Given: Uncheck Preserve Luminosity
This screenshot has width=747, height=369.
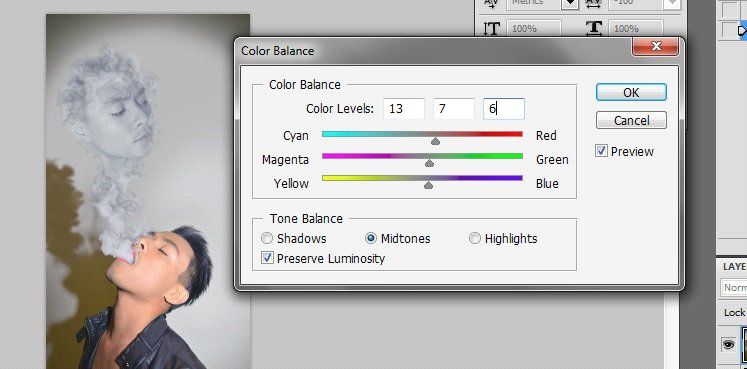Looking at the screenshot, I should (x=267, y=259).
